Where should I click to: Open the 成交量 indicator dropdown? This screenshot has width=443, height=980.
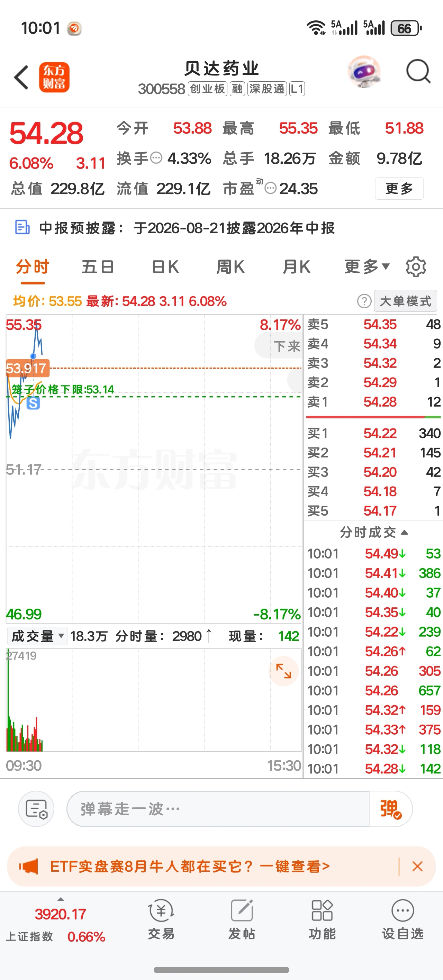[x=38, y=636]
